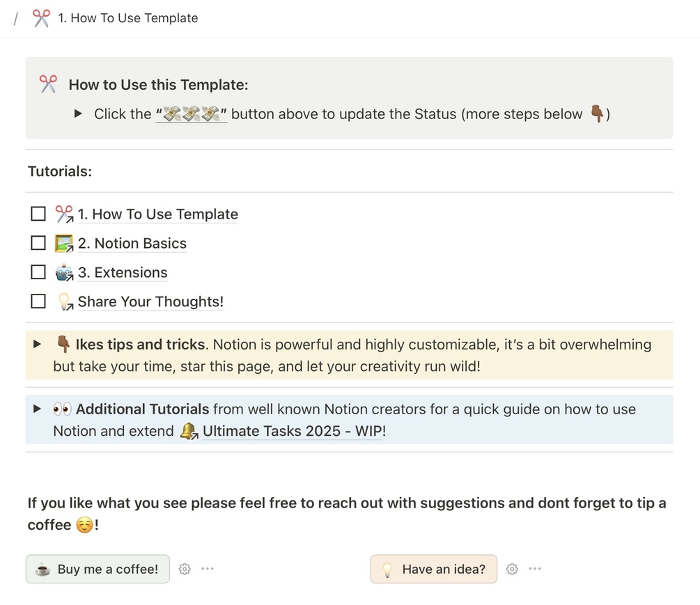Click the scissors icon in the breadcrumb
The image size is (700, 605).
(41, 18)
